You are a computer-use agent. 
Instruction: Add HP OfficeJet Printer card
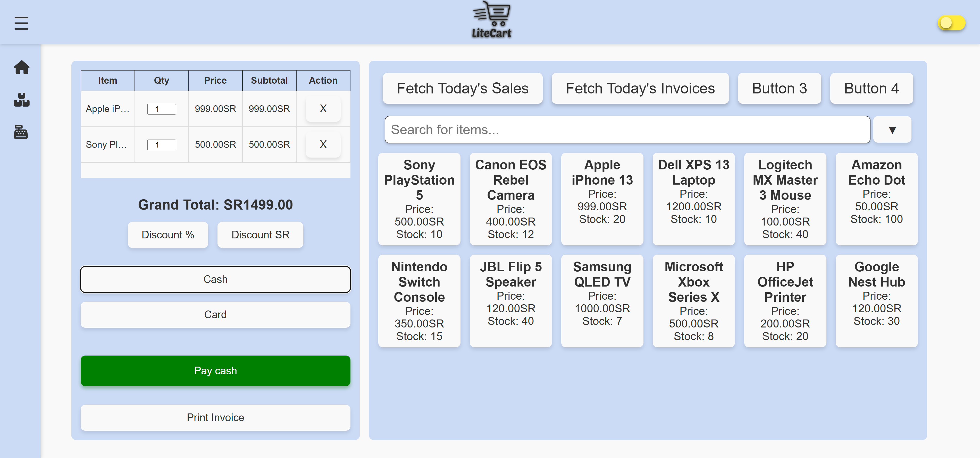tap(785, 301)
